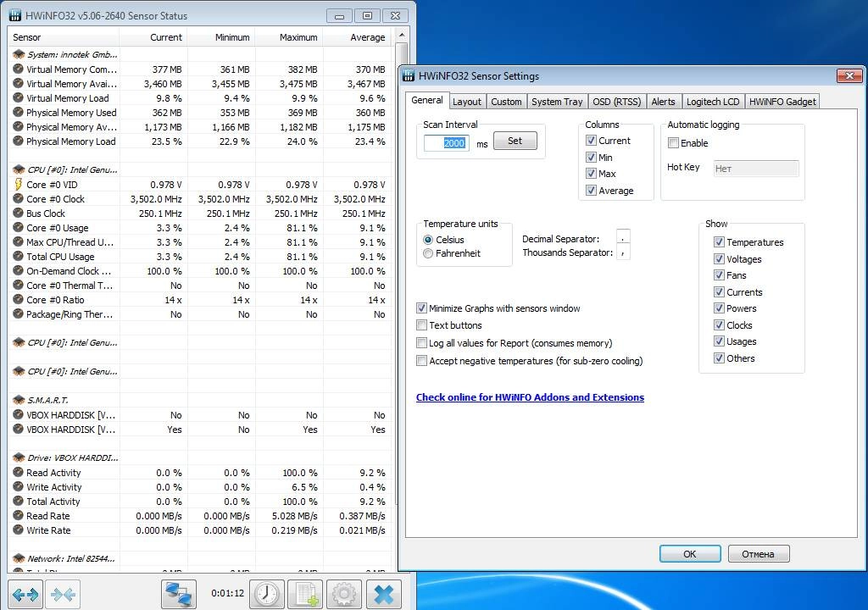Screen dimensions: 868x610
Task: Uncheck Show Voltages checkbox
Action: (x=719, y=259)
